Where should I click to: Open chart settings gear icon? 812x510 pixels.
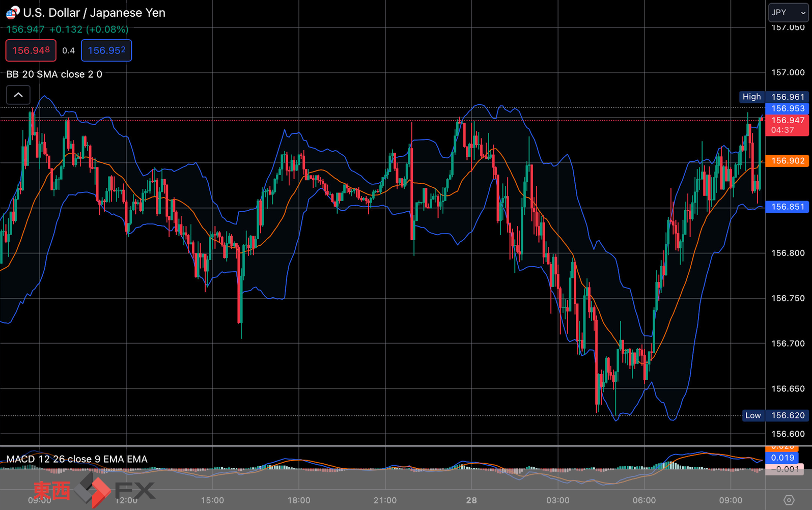789,500
